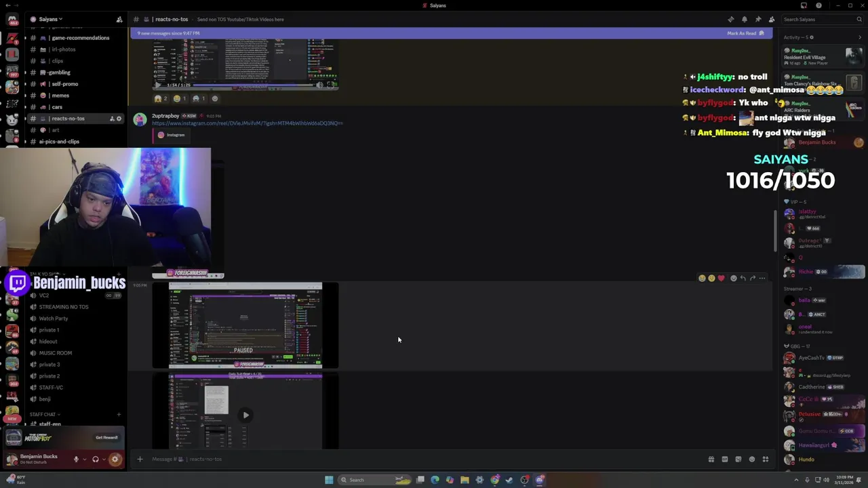
Task: Click reply arrow in message hover toolbar
Action: click(x=743, y=279)
